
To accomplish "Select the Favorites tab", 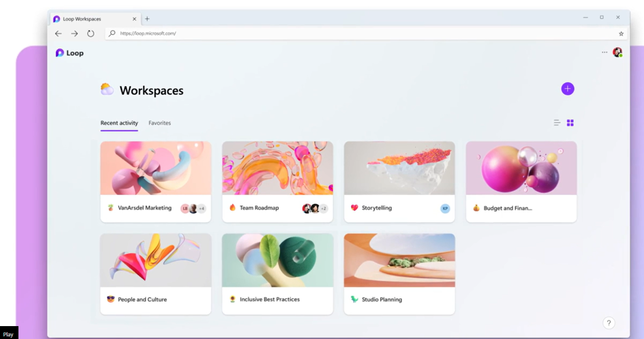I will [x=160, y=123].
